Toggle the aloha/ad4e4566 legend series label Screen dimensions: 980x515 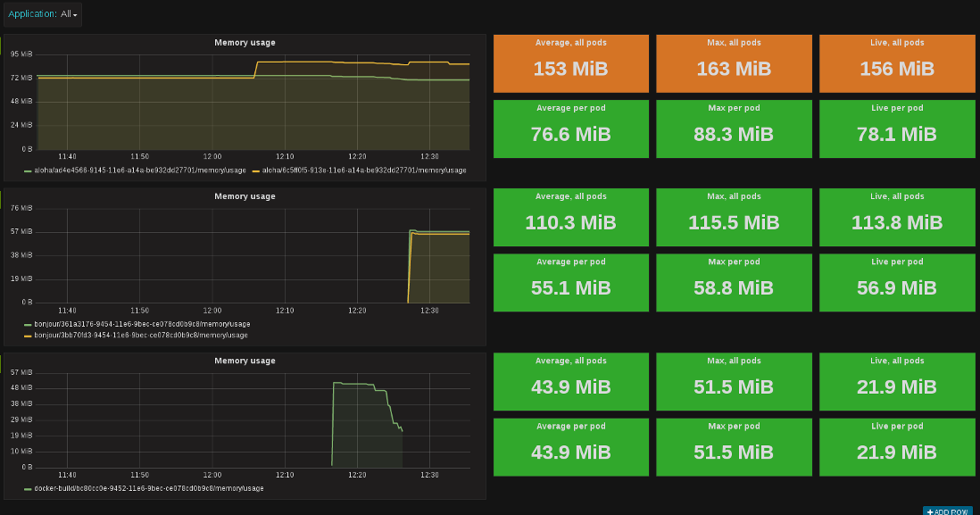(140, 170)
